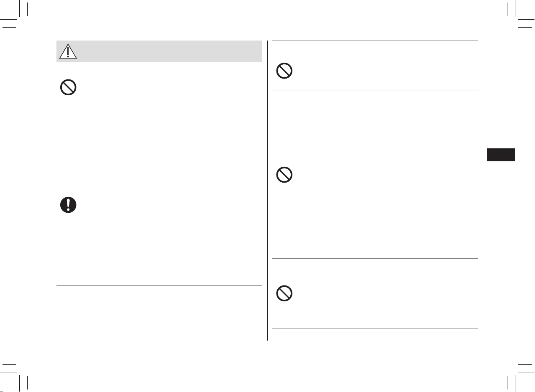Select the top-left corner crop mark
Image resolution: width=535 pixels, height=392 pixels.
[17, 17]
